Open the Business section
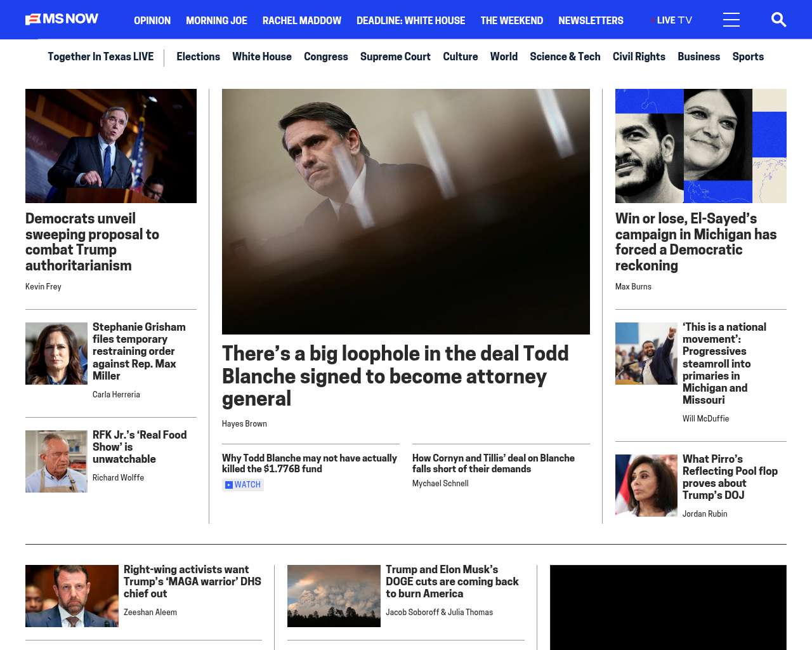 click(x=698, y=56)
